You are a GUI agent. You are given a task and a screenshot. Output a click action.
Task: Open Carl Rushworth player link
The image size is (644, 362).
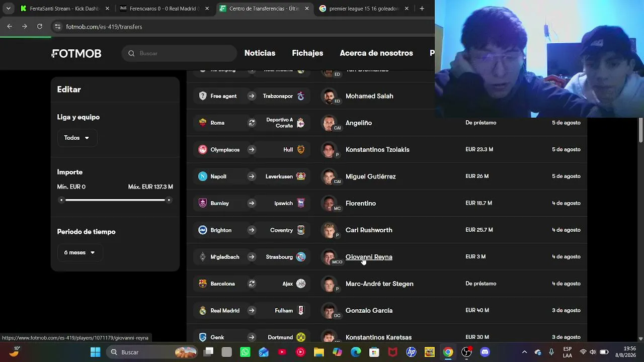(369, 230)
